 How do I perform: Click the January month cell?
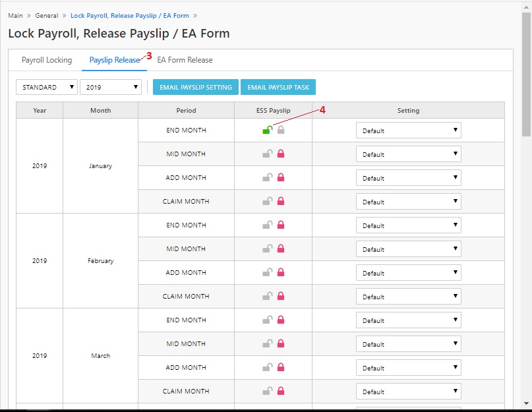(100, 166)
